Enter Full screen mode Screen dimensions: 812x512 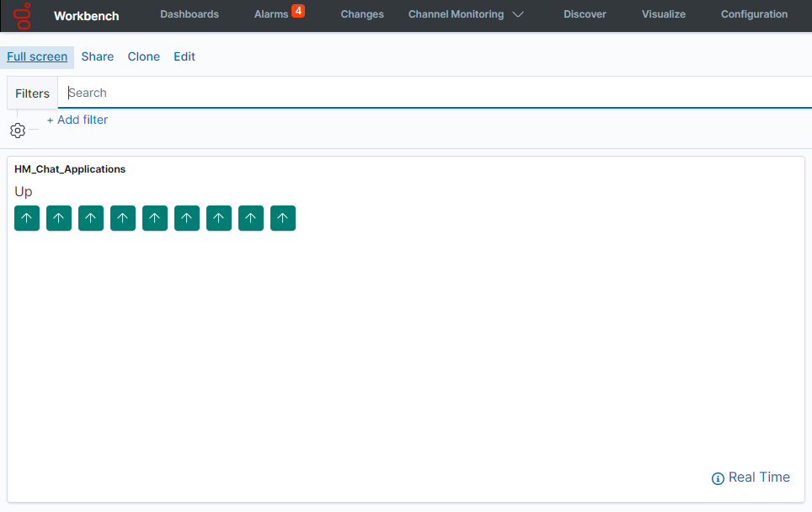pos(37,56)
